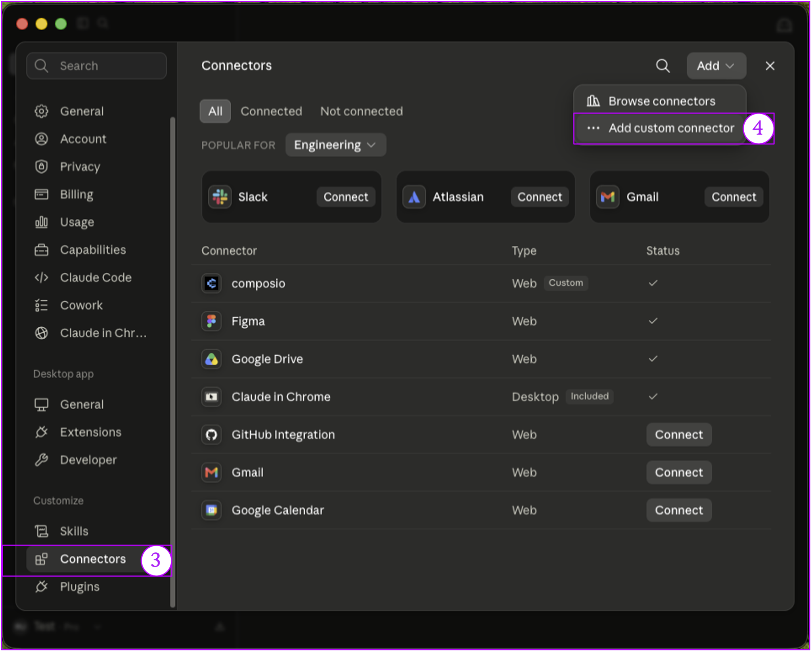Click the Claude in Chrome row icon

pos(211,396)
